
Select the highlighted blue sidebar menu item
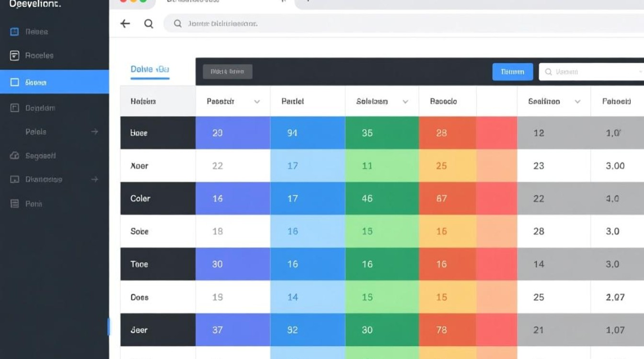coord(55,82)
